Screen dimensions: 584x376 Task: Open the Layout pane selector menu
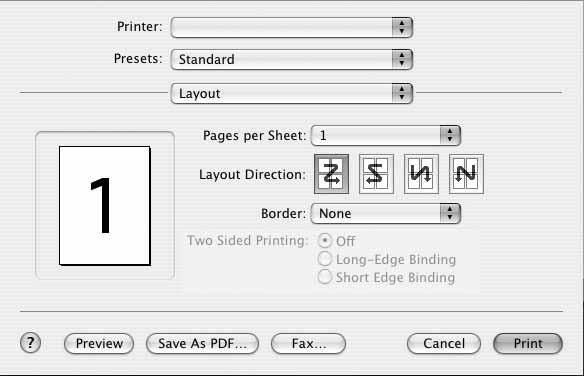click(292, 93)
